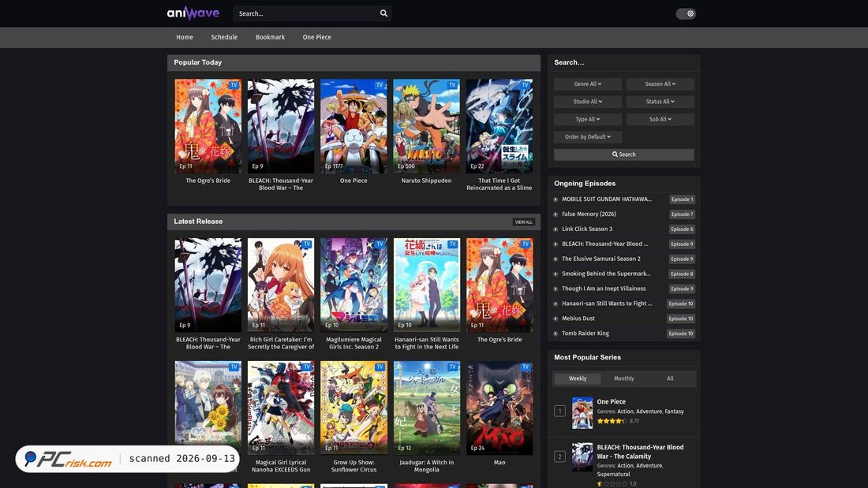Screen dimensions: 868x488
Task: Select the All tab in Most Popular Series
Action: [670, 378]
